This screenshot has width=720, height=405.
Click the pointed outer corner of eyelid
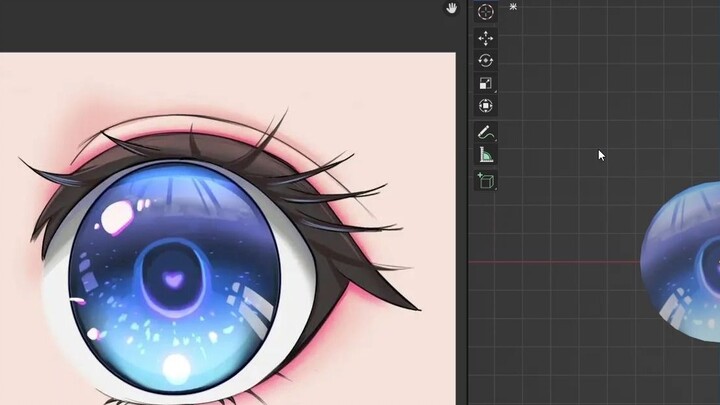click(x=416, y=307)
